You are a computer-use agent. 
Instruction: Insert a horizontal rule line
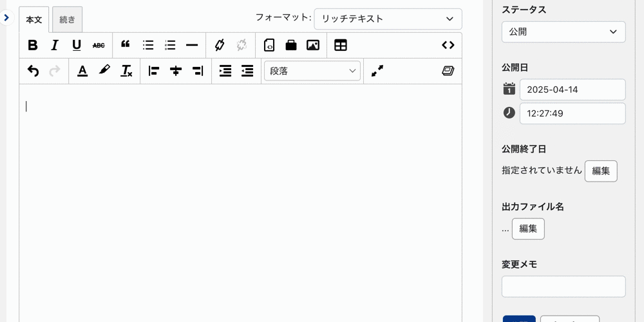192,45
